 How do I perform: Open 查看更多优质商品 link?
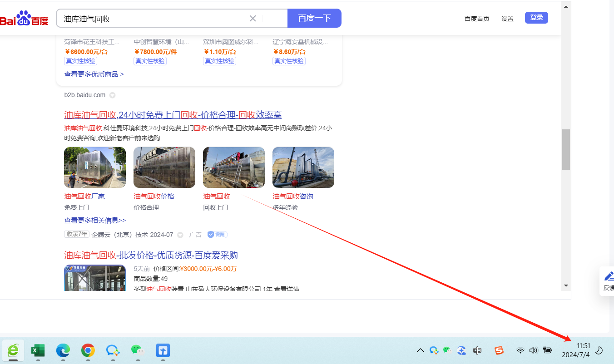click(94, 74)
